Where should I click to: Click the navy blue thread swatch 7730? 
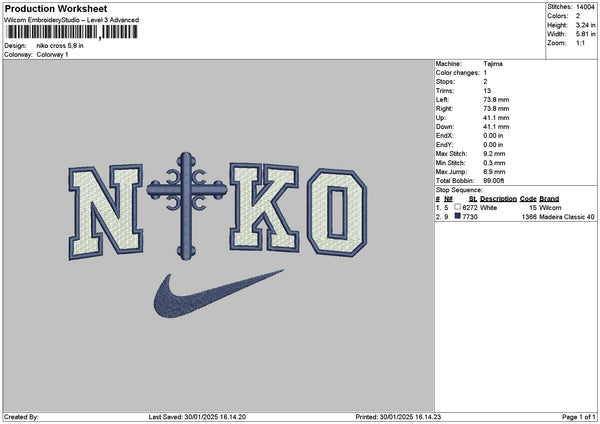[x=458, y=216]
